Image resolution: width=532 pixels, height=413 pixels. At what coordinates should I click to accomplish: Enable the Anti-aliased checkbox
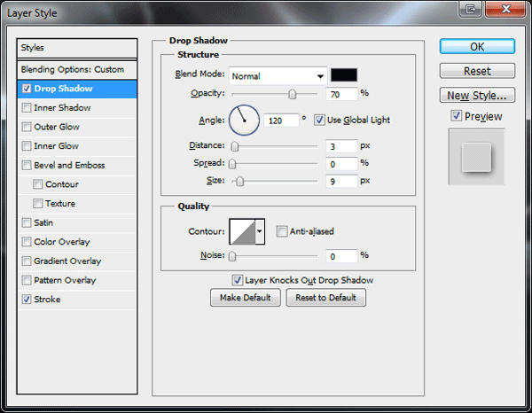coord(282,231)
